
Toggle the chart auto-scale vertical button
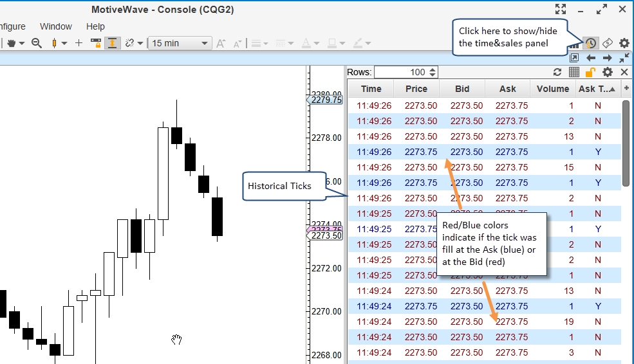113,43
